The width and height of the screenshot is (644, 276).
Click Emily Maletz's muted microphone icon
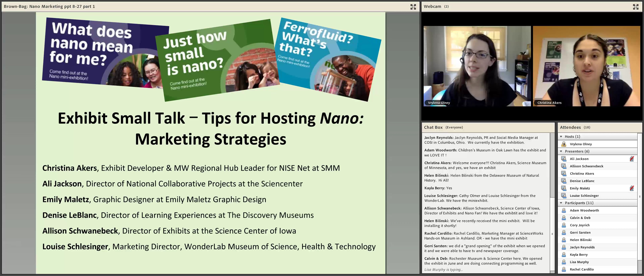point(631,188)
